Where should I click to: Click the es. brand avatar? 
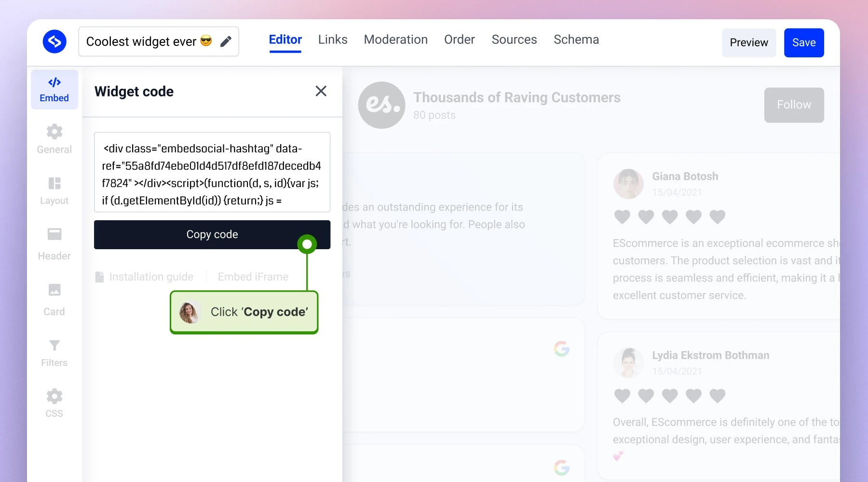pyautogui.click(x=381, y=105)
